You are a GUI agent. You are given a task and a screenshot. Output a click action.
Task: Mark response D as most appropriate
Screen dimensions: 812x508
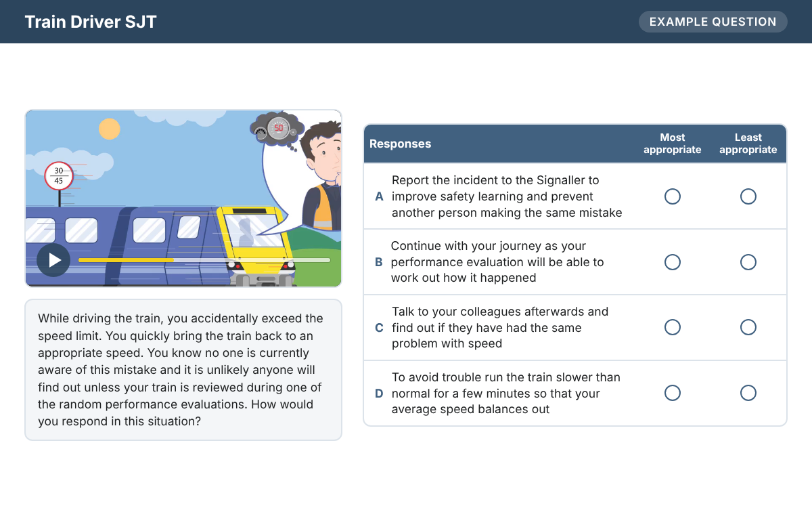[x=673, y=393]
